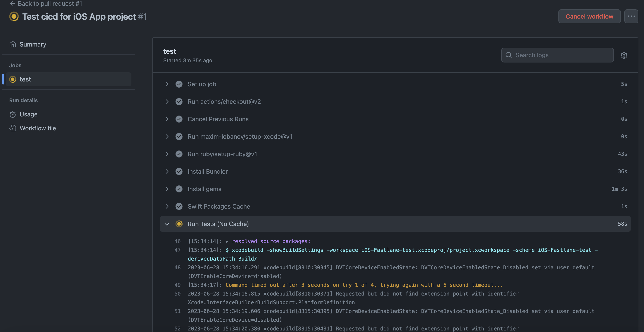Viewport: 644px width, 332px height.
Task: Click the 58s duration for Run Tests
Action: coord(622,224)
